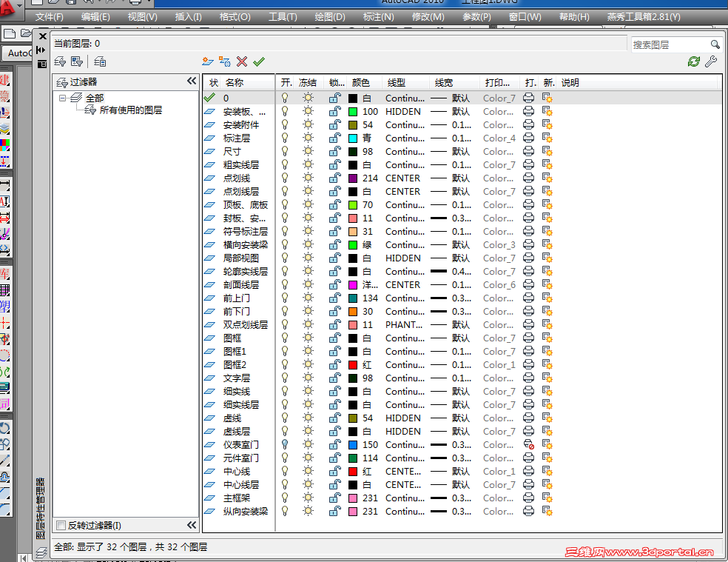This screenshot has width=728, height=562.
Task: Toggle light bulb for 纵向安装梁 layer
Action: click(285, 512)
